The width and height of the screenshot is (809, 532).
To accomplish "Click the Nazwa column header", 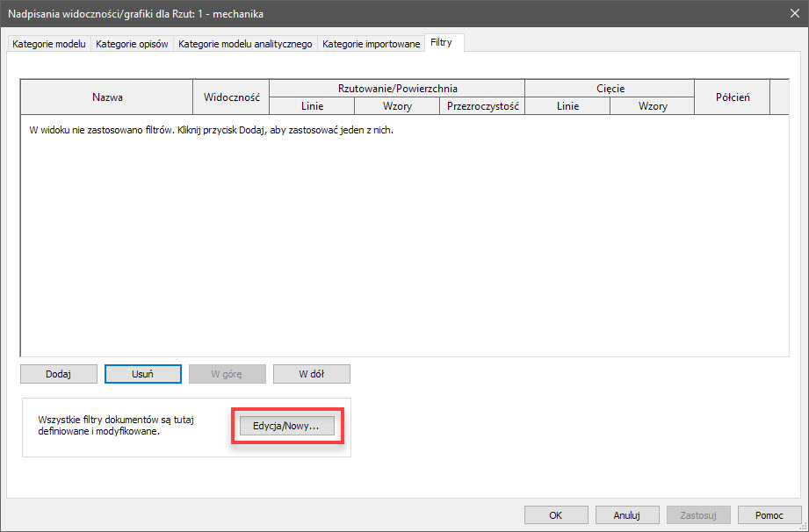I will tap(106, 97).
